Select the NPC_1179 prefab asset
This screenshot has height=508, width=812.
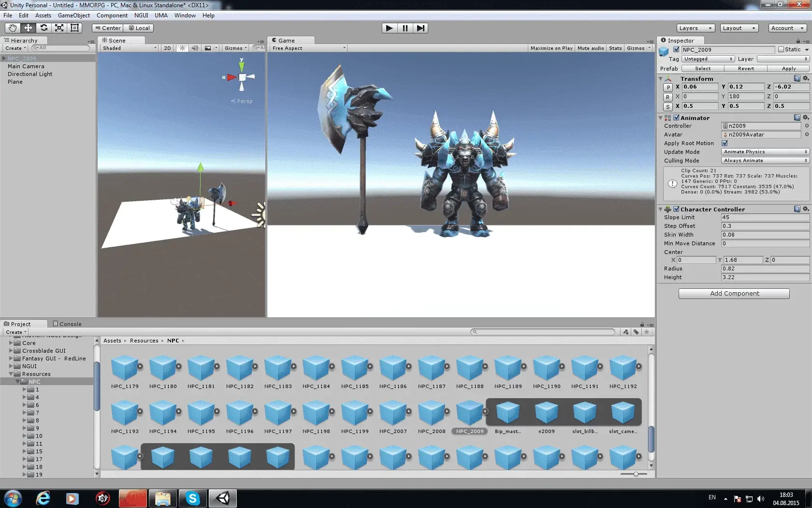coord(125,372)
